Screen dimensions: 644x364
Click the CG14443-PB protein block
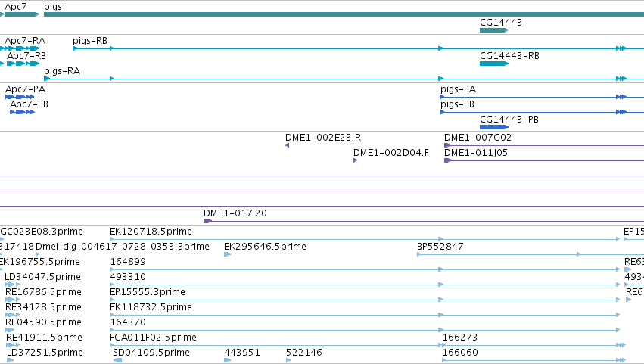pos(494,127)
